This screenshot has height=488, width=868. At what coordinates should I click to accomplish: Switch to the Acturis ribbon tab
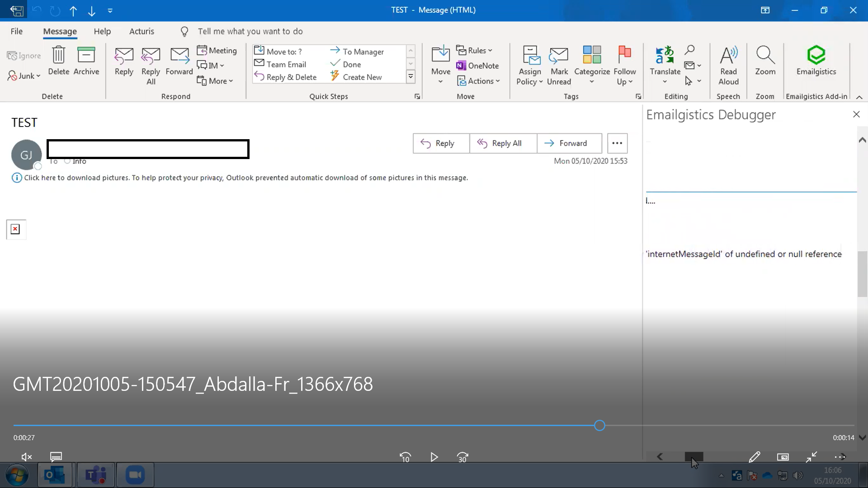coord(142,31)
